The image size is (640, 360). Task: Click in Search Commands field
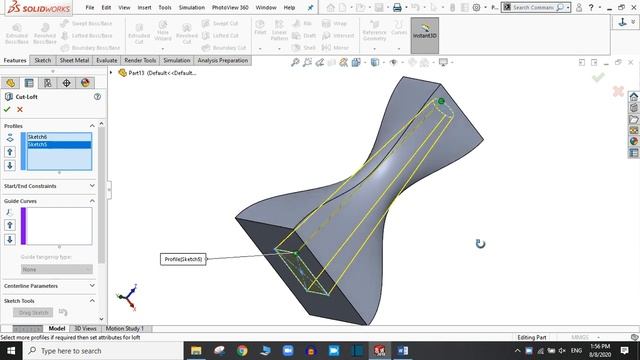point(533,7)
